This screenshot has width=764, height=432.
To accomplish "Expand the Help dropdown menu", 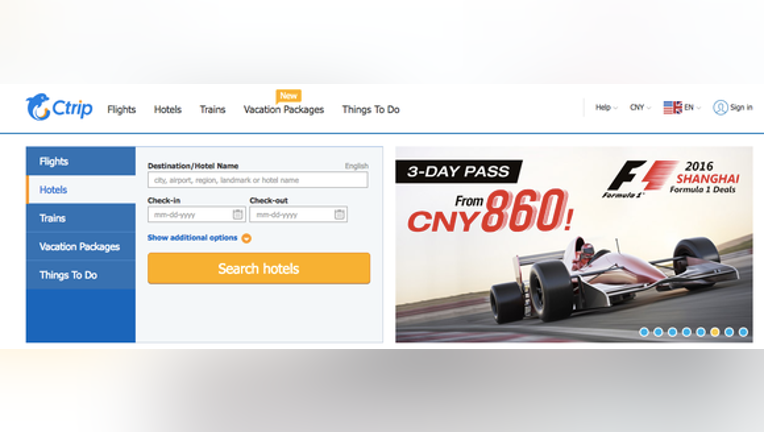I will click(606, 107).
